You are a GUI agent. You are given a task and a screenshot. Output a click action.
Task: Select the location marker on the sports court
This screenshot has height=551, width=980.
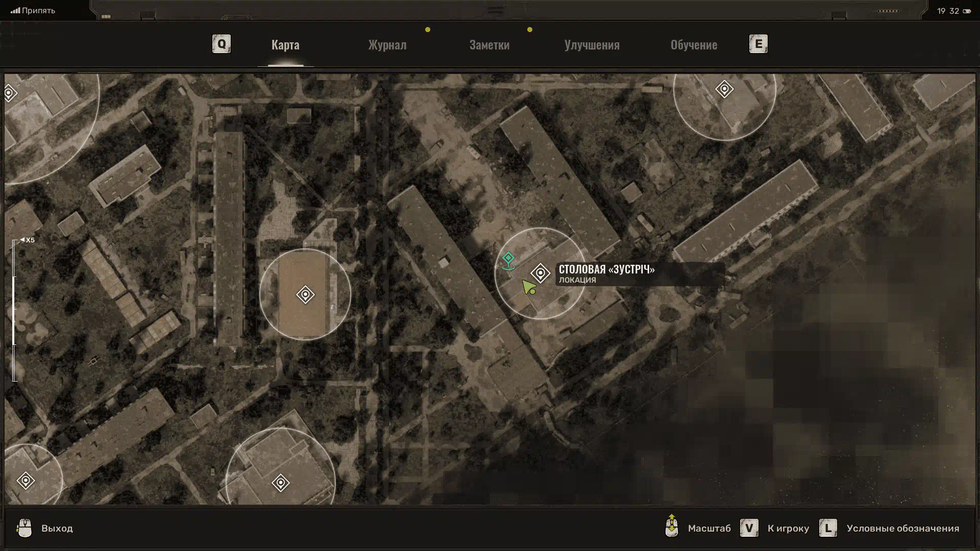(305, 294)
